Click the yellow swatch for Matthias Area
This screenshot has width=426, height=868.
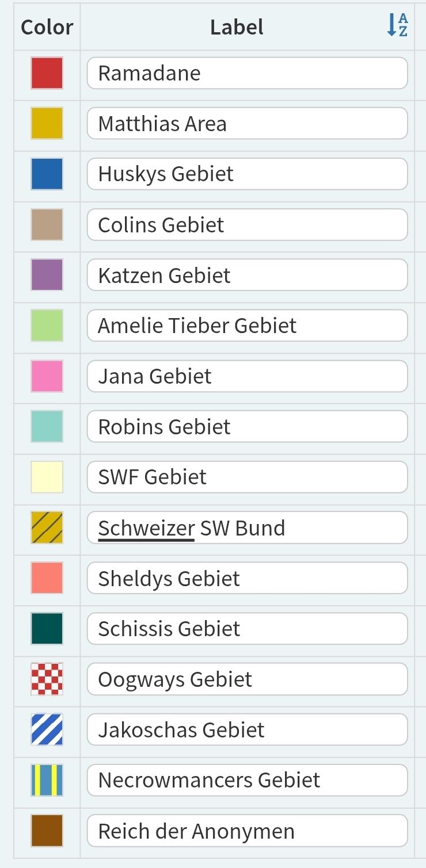(47, 124)
